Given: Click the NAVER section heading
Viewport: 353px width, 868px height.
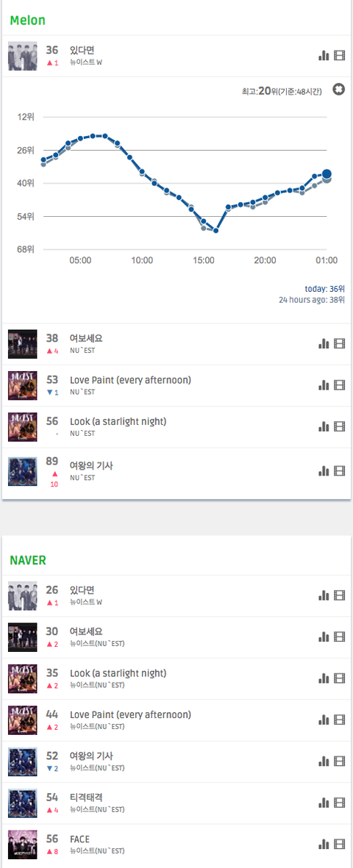Looking at the screenshot, I should (x=28, y=559).
